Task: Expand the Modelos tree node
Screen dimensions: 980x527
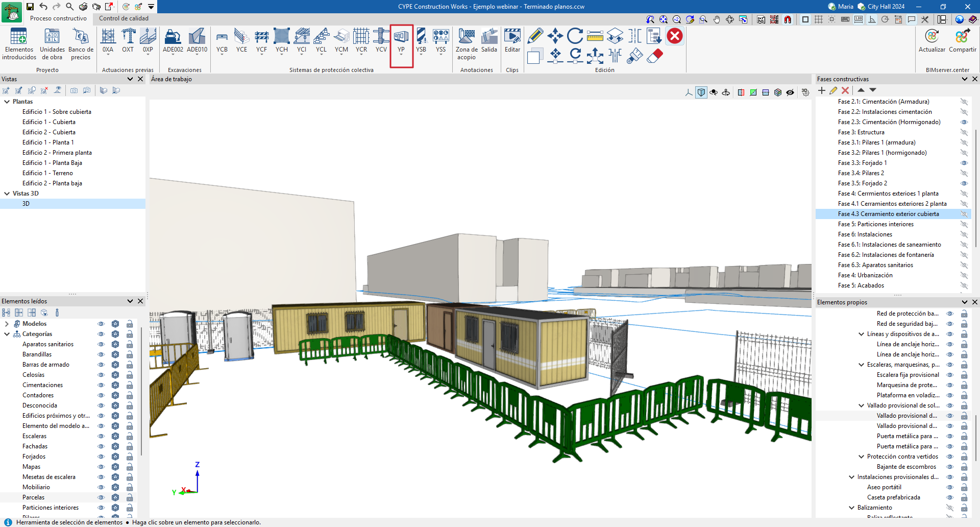Action: point(7,324)
